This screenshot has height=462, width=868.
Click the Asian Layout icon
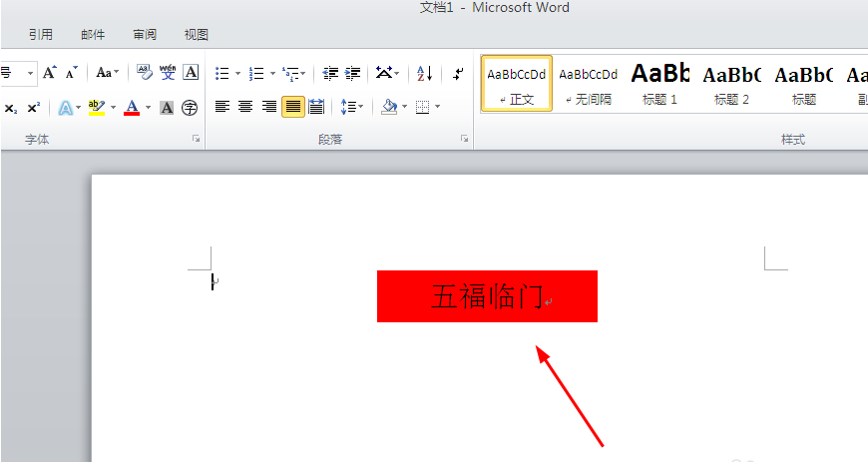coord(384,73)
